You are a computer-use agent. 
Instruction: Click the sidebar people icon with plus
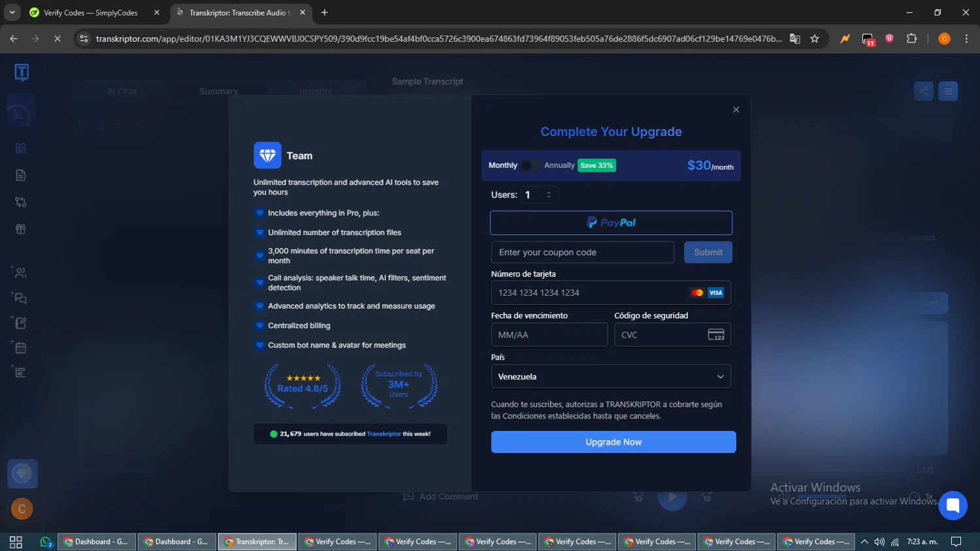pyautogui.click(x=20, y=272)
